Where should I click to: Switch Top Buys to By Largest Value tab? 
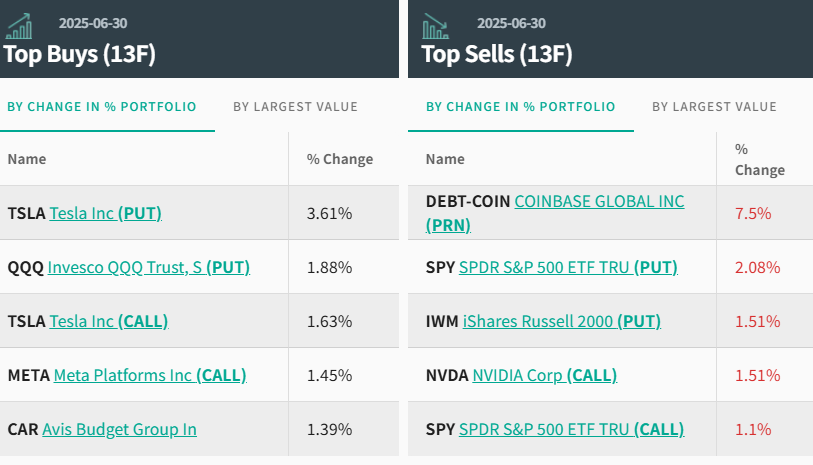point(295,107)
